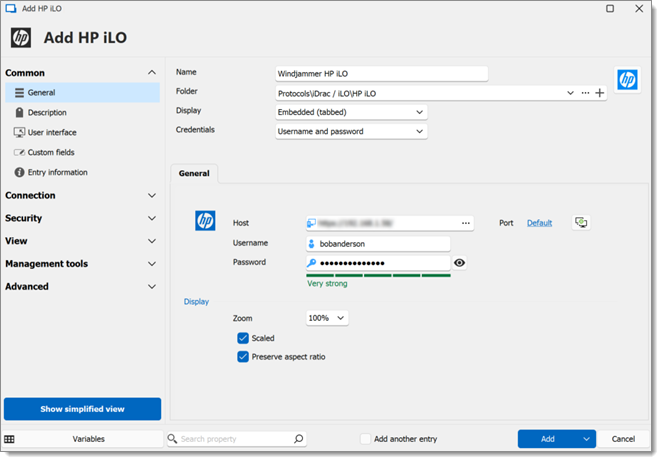Reveal password with the eye icon

point(459,263)
